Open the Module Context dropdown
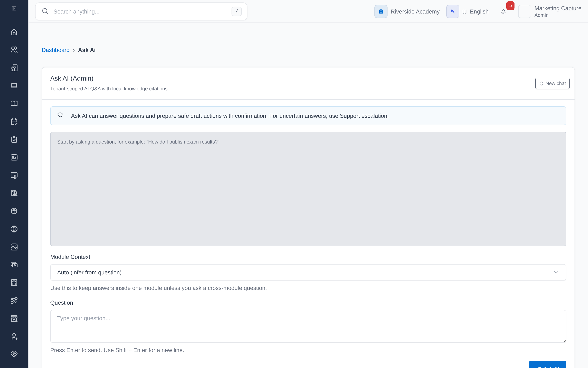The width and height of the screenshot is (588, 368). 308,272
